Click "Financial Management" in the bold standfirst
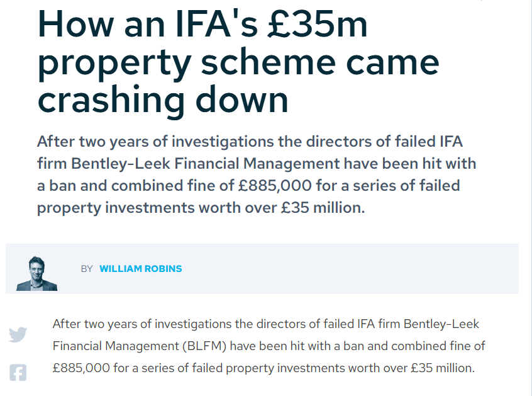This screenshot has height=396, width=532. pos(257,163)
